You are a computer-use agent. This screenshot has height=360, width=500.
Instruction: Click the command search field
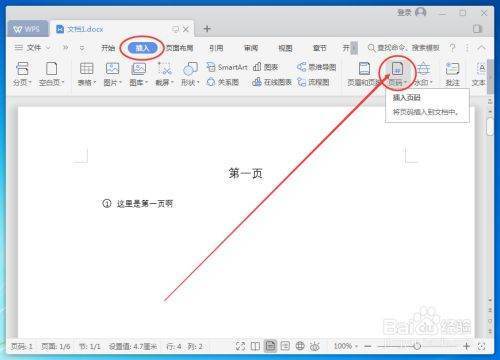[404, 48]
